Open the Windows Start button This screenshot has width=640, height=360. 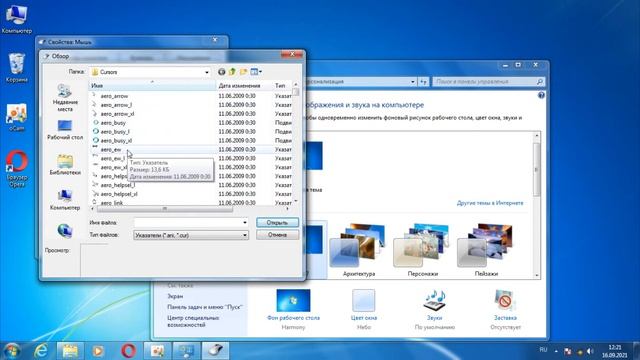click(12, 351)
